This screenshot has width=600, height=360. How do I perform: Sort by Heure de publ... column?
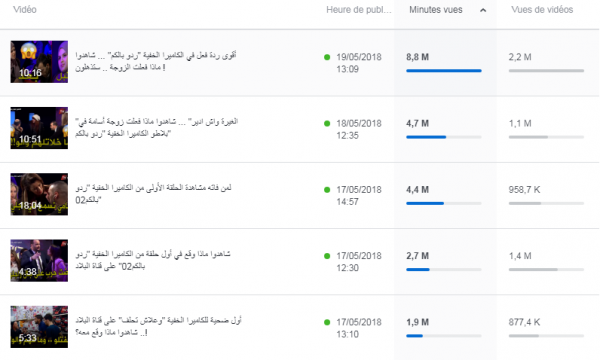pyautogui.click(x=359, y=10)
